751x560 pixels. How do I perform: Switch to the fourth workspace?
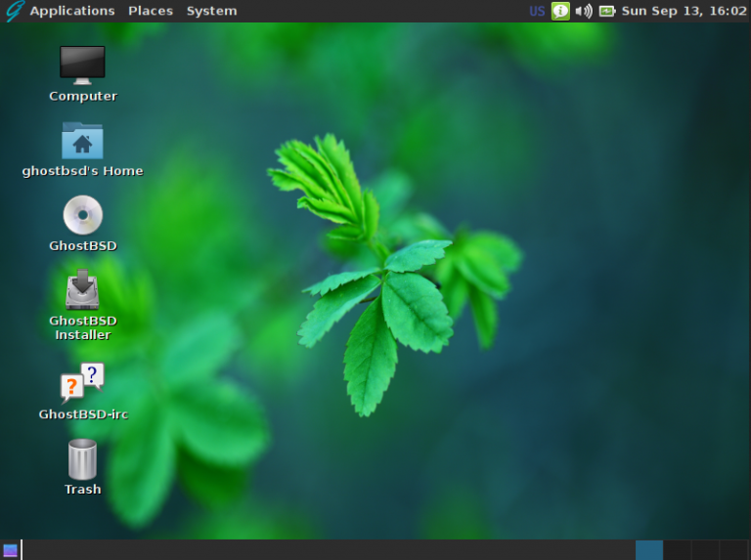tap(733, 550)
